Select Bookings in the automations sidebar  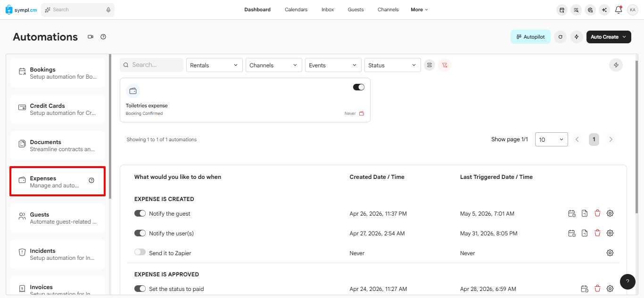tap(58, 73)
